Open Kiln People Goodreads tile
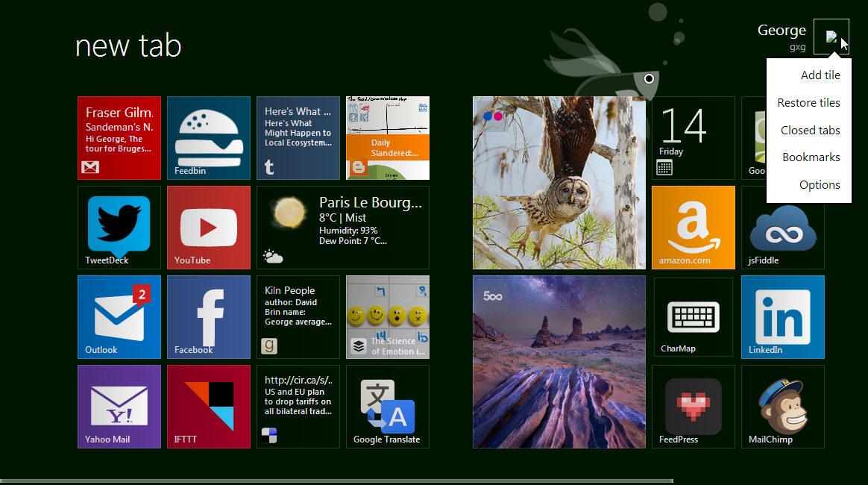The width and height of the screenshot is (868, 485). (298, 317)
